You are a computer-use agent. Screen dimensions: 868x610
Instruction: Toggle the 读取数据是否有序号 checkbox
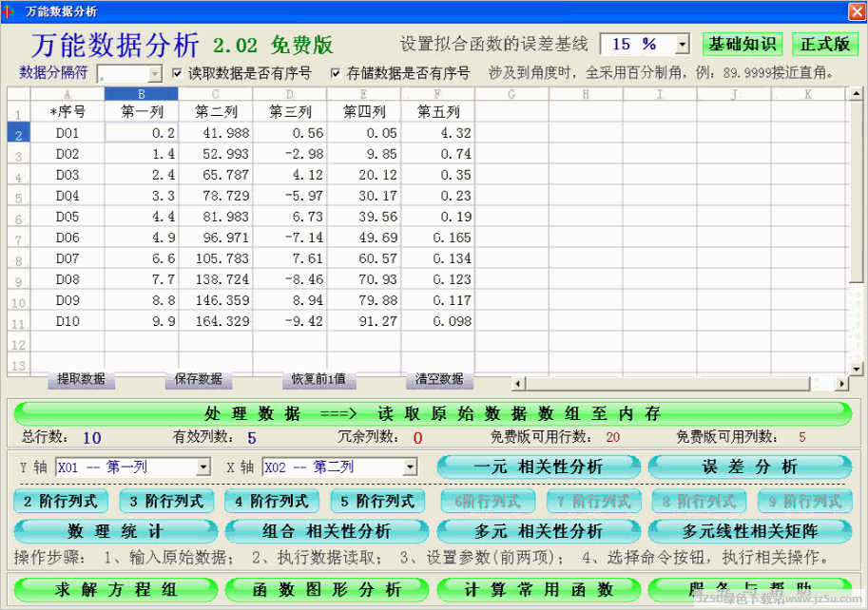177,73
